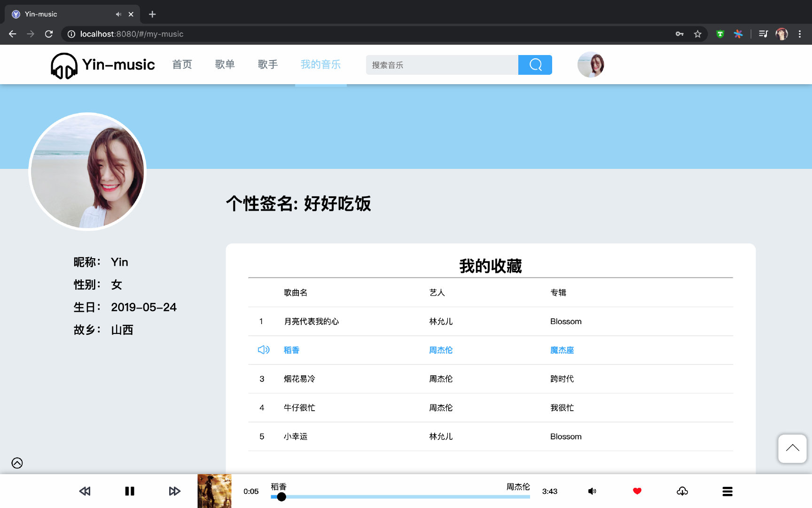812x508 pixels.
Task: Open the media control icon in toolbar
Action: pyautogui.click(x=763, y=34)
